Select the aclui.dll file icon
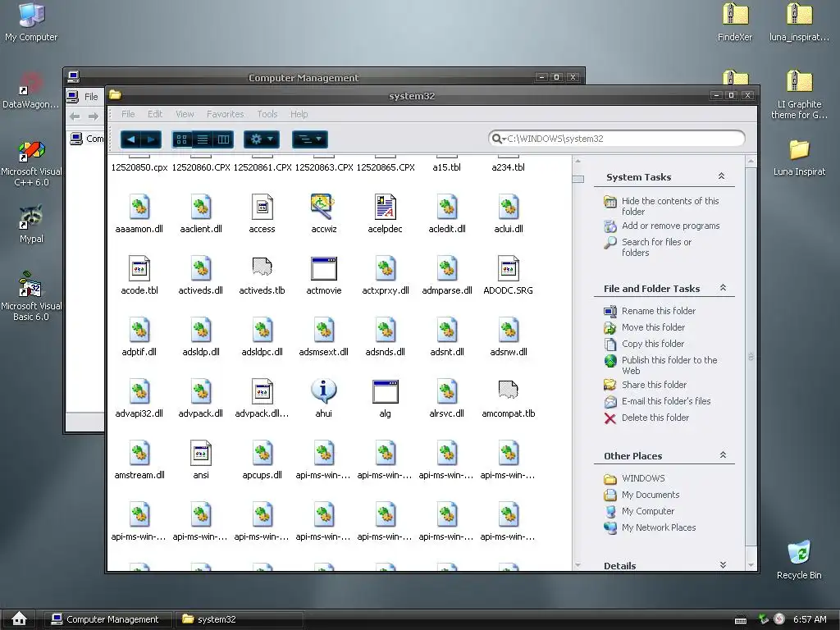Viewport: 840px width, 630px height. click(x=509, y=208)
